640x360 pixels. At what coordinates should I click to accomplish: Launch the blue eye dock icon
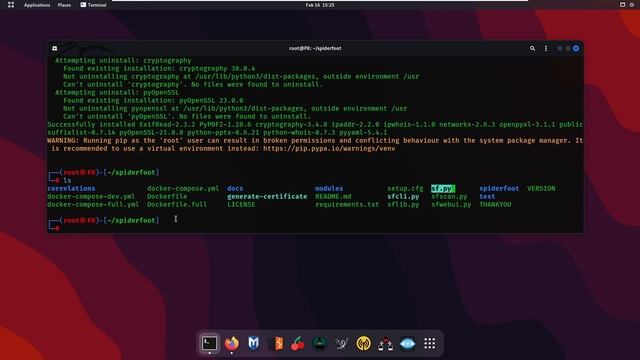point(407,343)
